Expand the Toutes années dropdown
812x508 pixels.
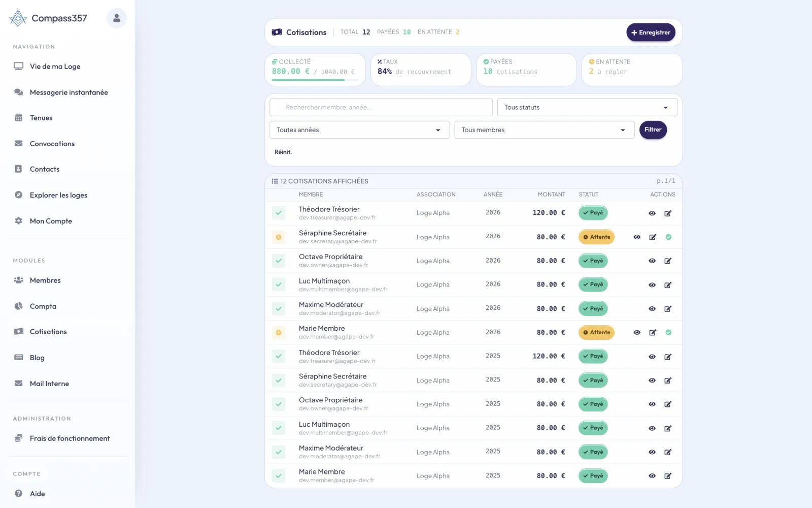pos(359,130)
